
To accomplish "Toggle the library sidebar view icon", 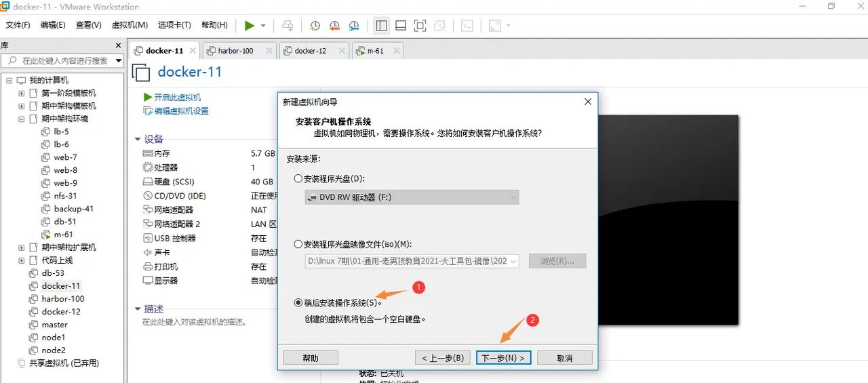I will (382, 26).
